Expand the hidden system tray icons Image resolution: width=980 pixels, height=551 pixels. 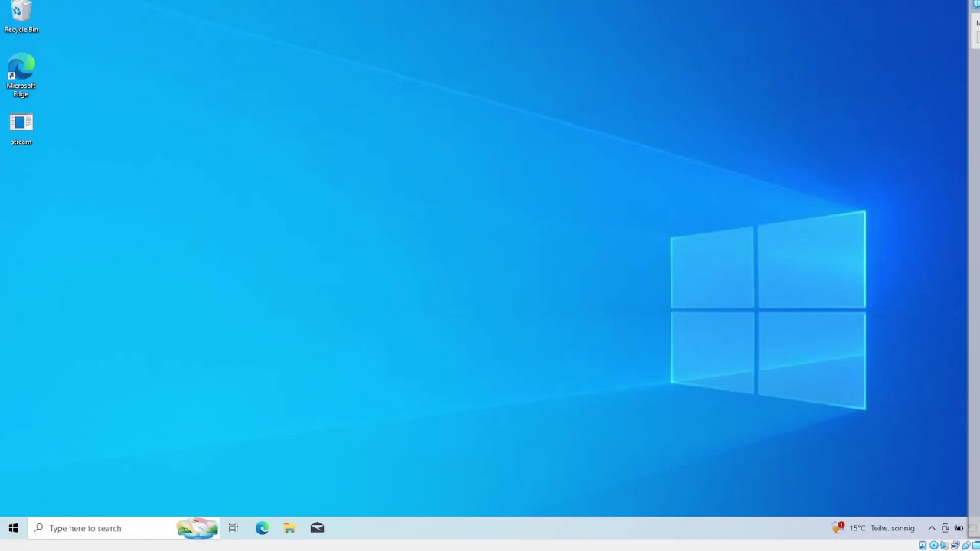pyautogui.click(x=932, y=528)
